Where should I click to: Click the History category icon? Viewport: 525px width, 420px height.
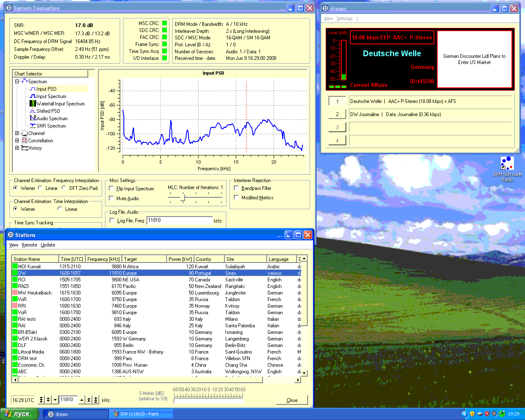(24, 148)
